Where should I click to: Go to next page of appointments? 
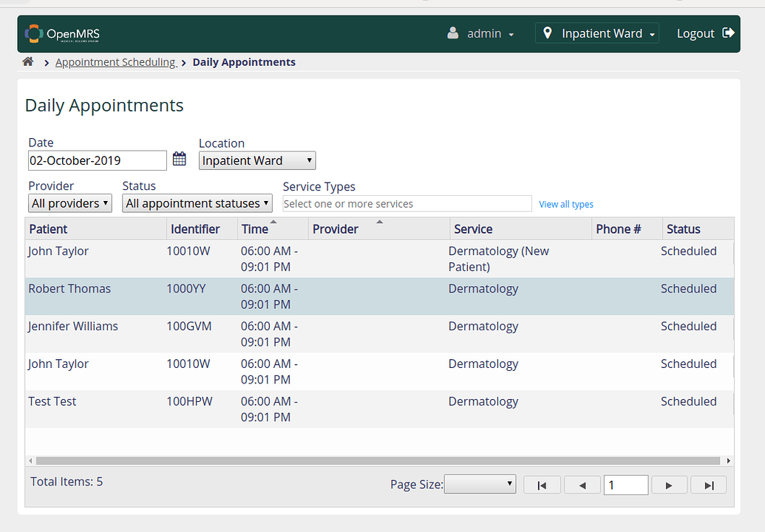pos(669,484)
